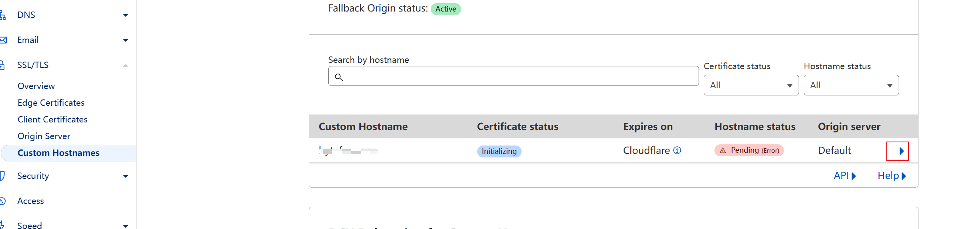This screenshot has height=229, width=980.
Task: Click the search magnifier icon
Action: pyautogui.click(x=339, y=77)
